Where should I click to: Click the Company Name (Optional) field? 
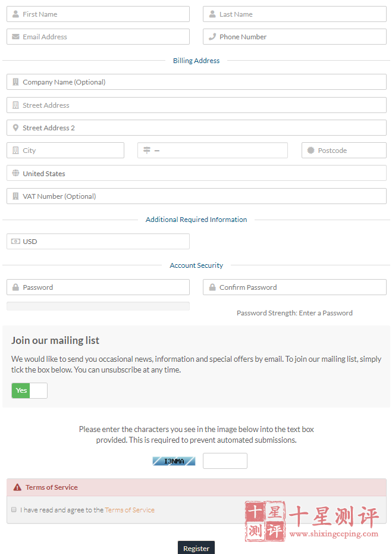[x=196, y=82]
